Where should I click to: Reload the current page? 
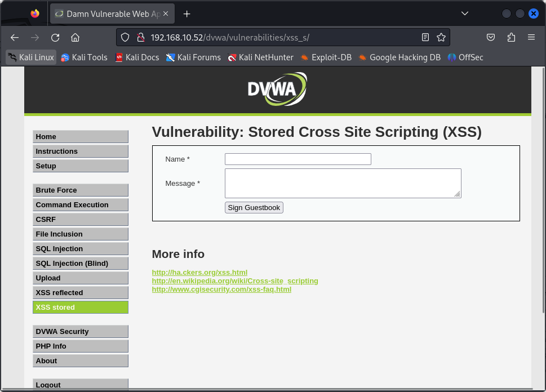[x=55, y=38]
